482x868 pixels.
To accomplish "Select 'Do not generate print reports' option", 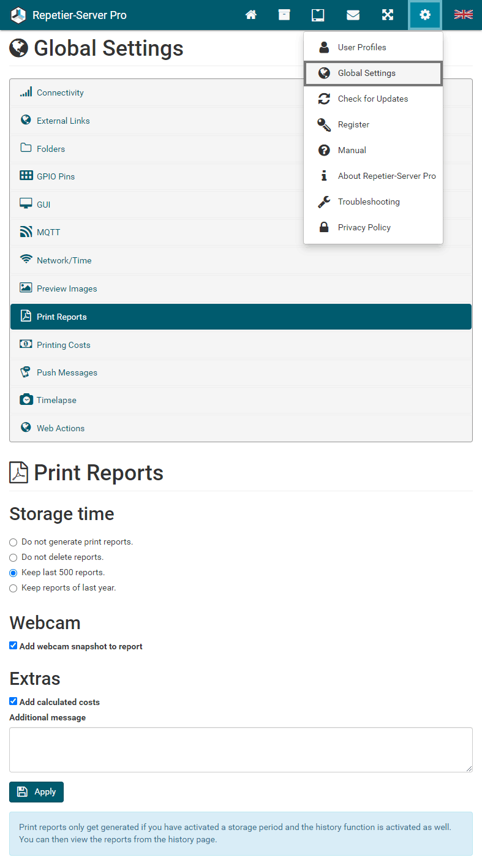I will pos(13,542).
